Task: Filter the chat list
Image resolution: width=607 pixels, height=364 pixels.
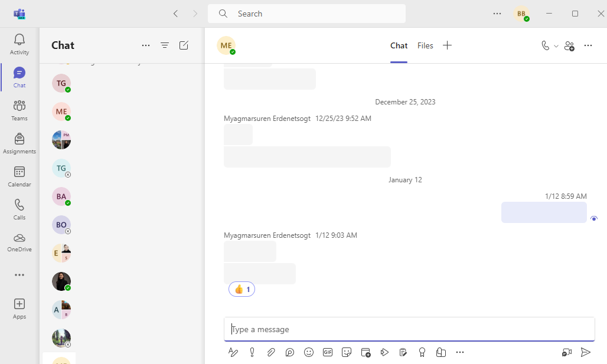Action: tap(165, 45)
